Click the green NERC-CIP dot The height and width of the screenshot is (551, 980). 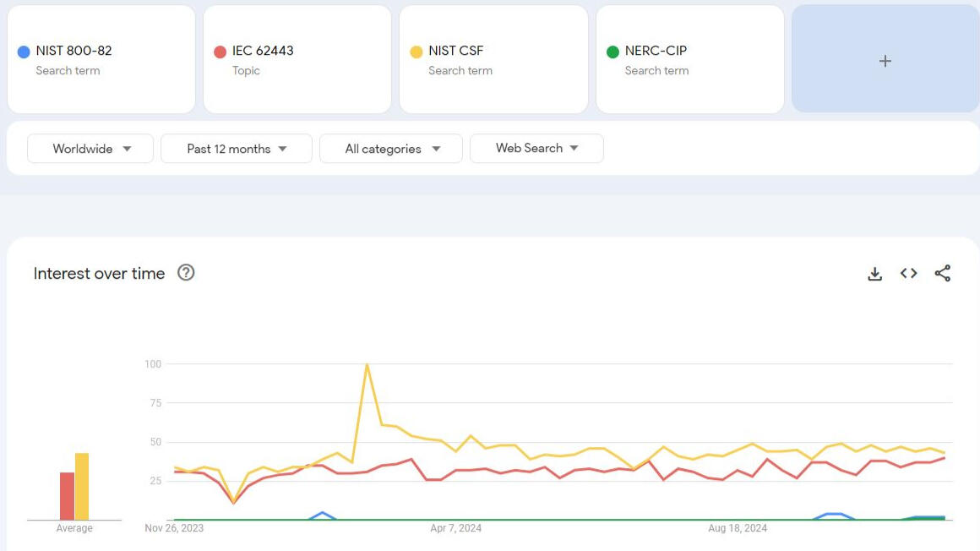click(612, 52)
